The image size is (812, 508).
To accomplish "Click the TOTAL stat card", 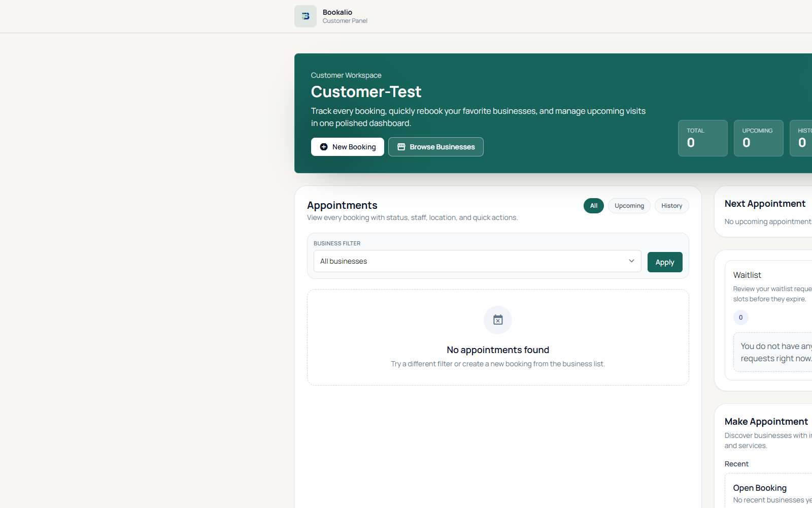I will (x=703, y=138).
